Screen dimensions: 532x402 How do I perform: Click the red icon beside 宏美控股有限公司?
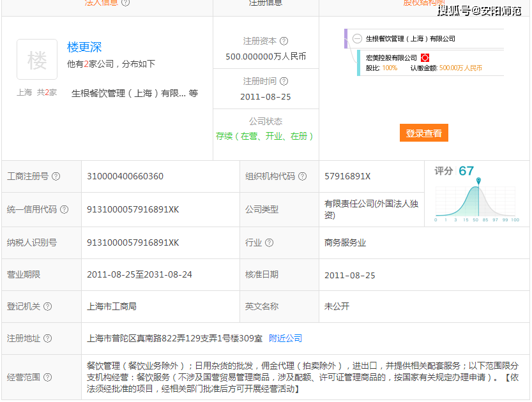pos(425,57)
